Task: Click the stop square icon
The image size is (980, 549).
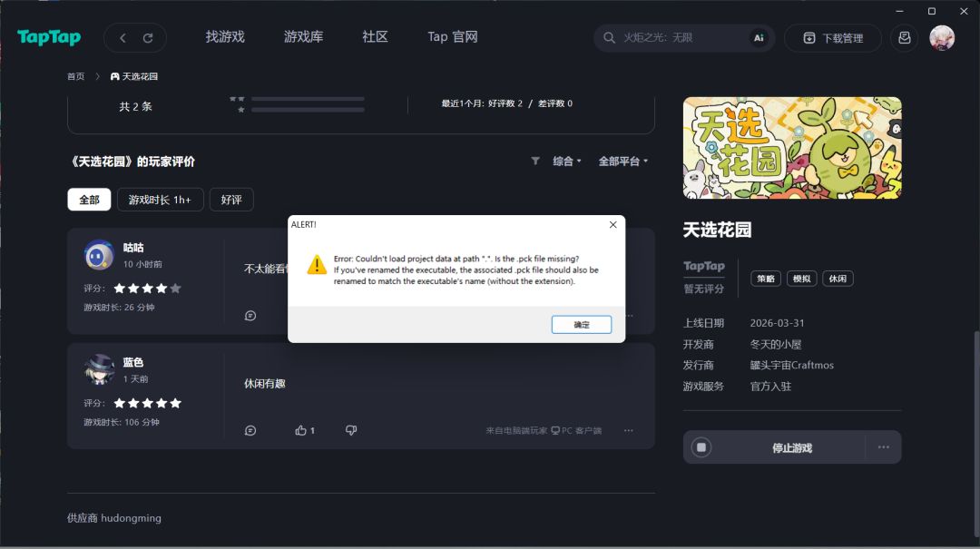Action: tap(701, 447)
